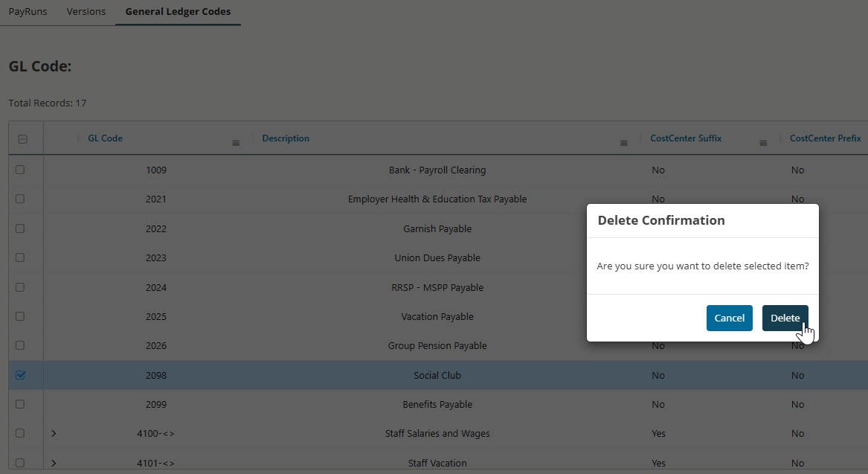Select the Bank - Payroll Clearing description

437,170
